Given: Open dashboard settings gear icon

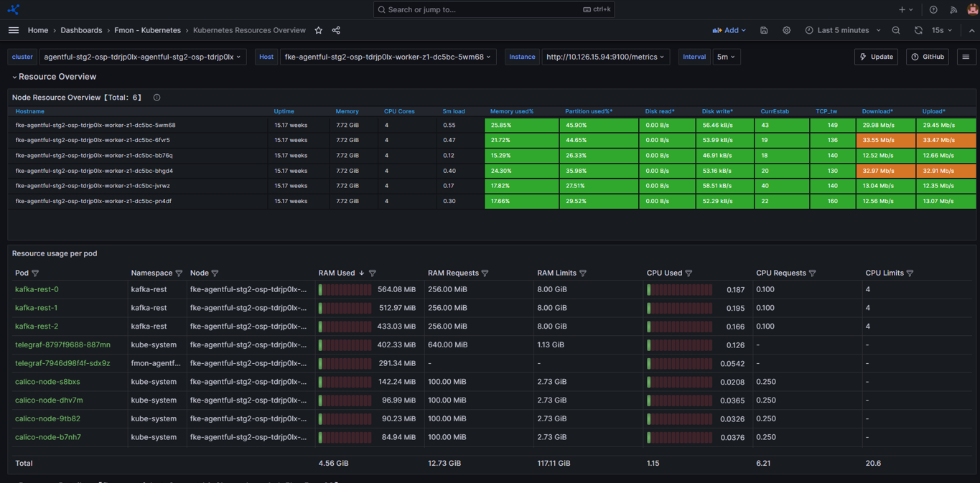Looking at the screenshot, I should [787, 30].
